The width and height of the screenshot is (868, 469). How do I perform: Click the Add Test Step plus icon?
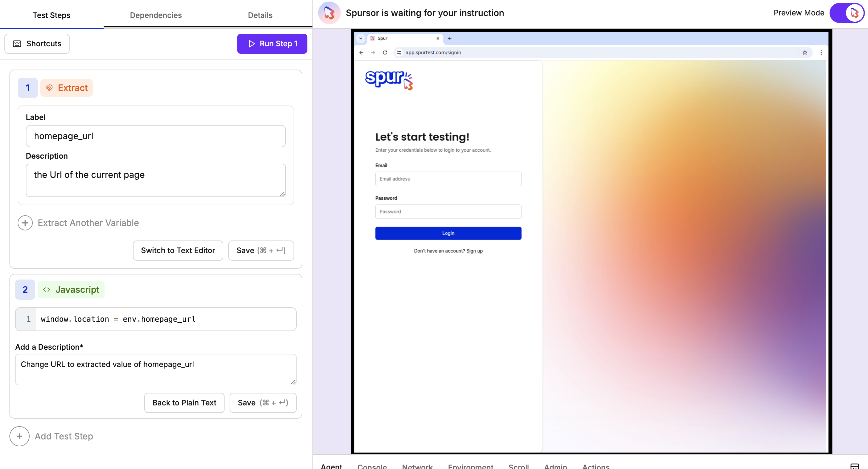point(20,436)
